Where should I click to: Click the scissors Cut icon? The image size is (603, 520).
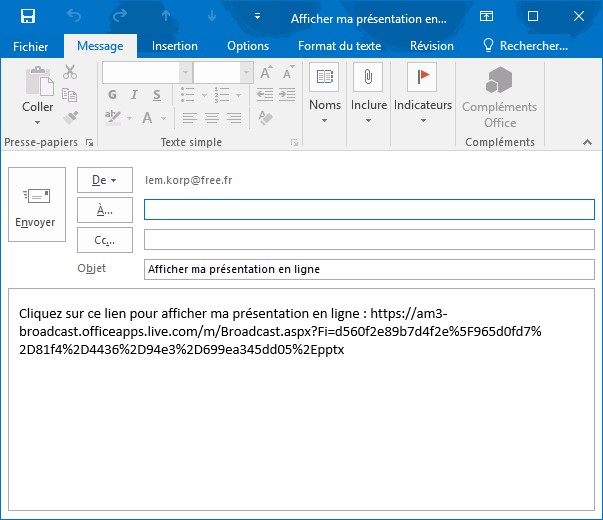point(70,72)
